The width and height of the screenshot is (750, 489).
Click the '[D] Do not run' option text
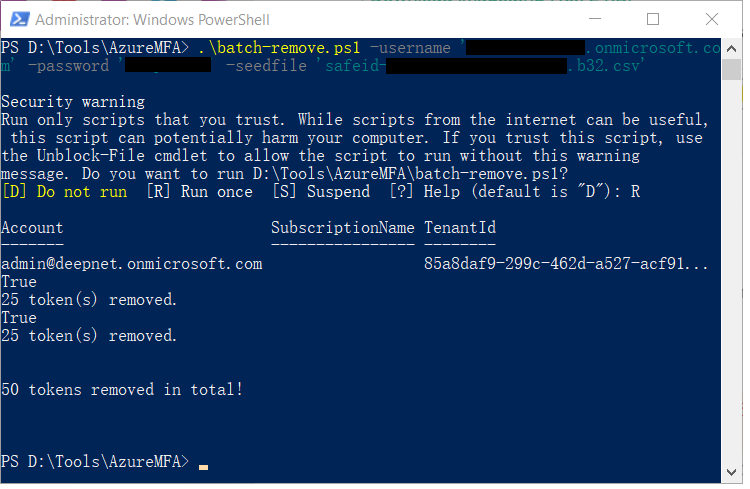pos(65,192)
